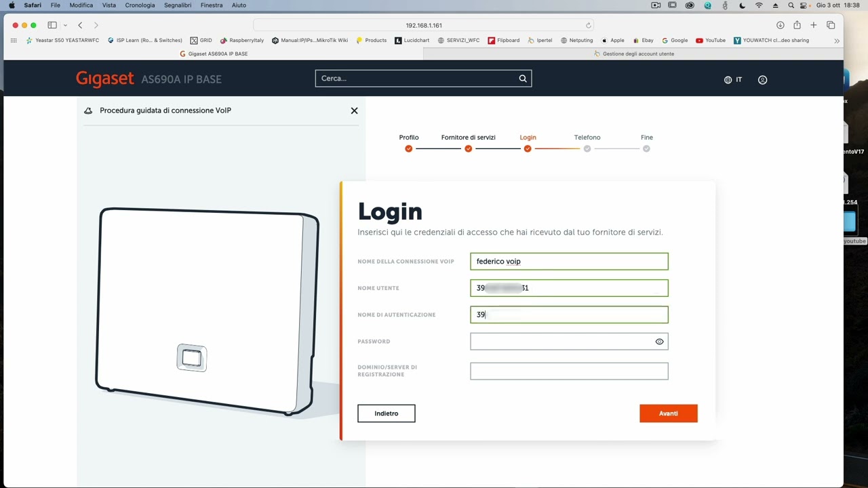Open Control Center icon in menu bar
The width and height of the screenshot is (868, 488).
(805, 5)
